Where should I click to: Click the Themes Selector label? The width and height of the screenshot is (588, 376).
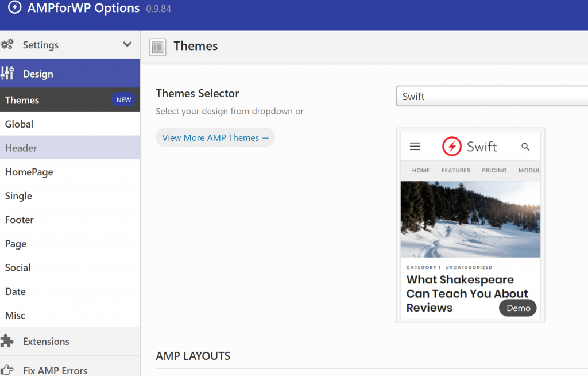point(198,93)
